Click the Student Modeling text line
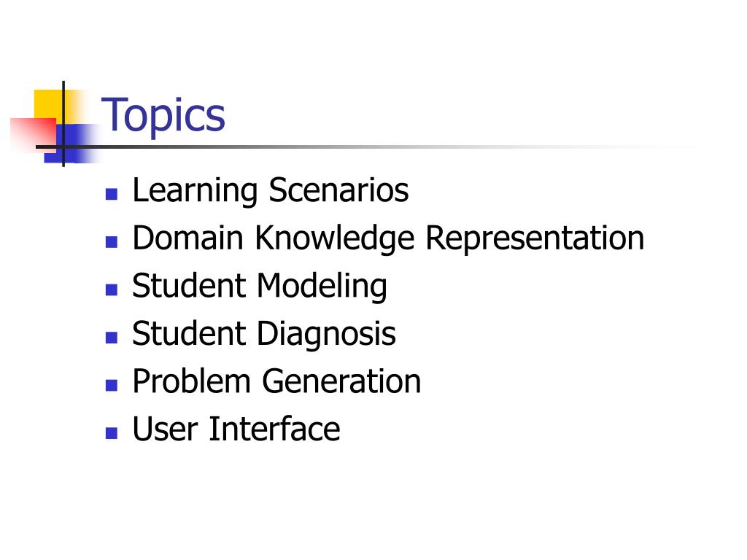The width and height of the screenshot is (747, 560). coord(259,287)
